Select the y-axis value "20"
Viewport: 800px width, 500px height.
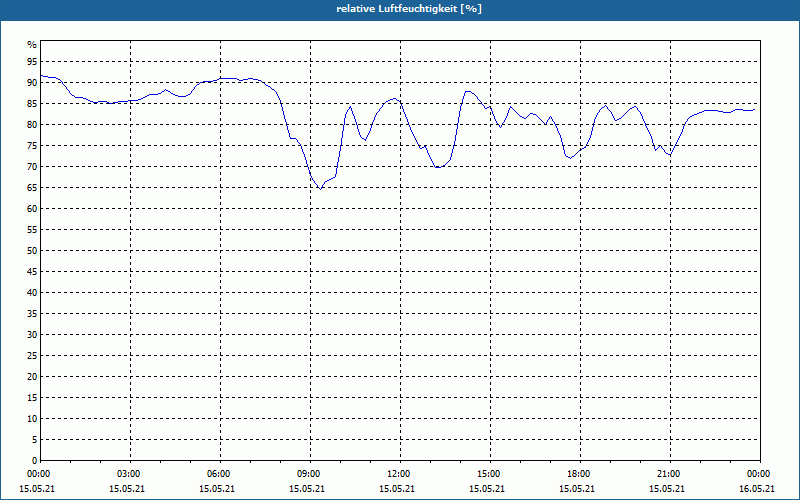[32, 377]
